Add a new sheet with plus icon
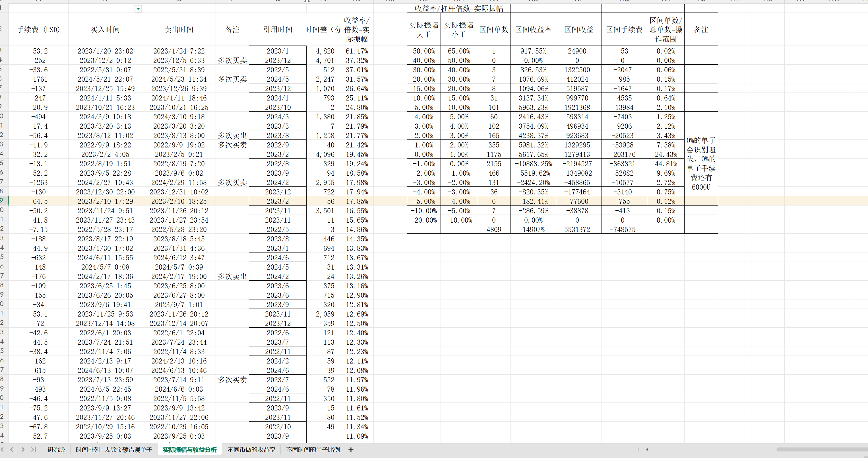The image size is (868, 458). click(x=351, y=449)
